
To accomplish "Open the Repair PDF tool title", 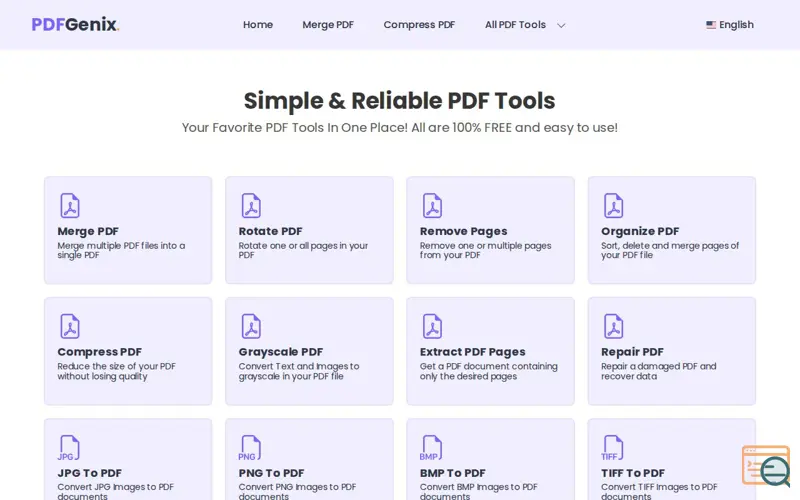I will 632,352.
